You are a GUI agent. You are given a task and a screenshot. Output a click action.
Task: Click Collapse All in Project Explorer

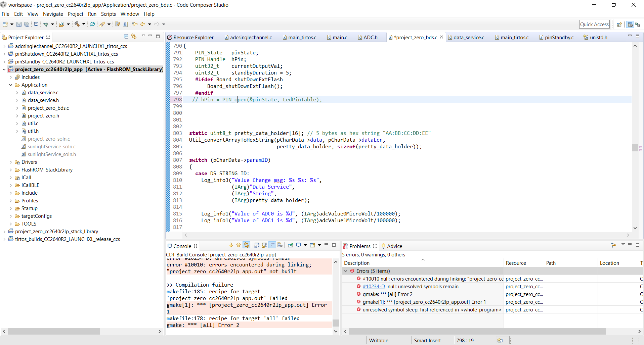pyautogui.click(x=126, y=37)
